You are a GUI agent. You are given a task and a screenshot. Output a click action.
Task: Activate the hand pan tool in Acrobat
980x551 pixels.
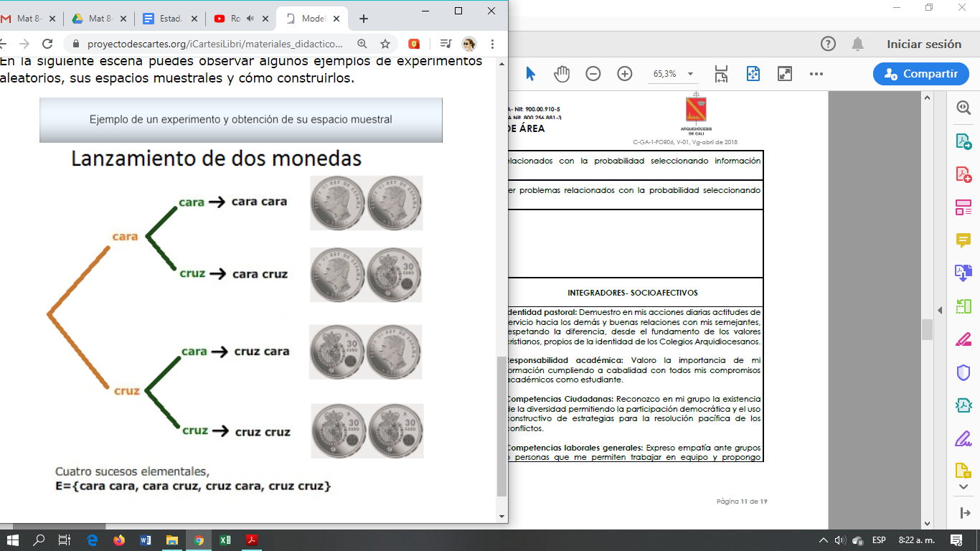tap(562, 73)
